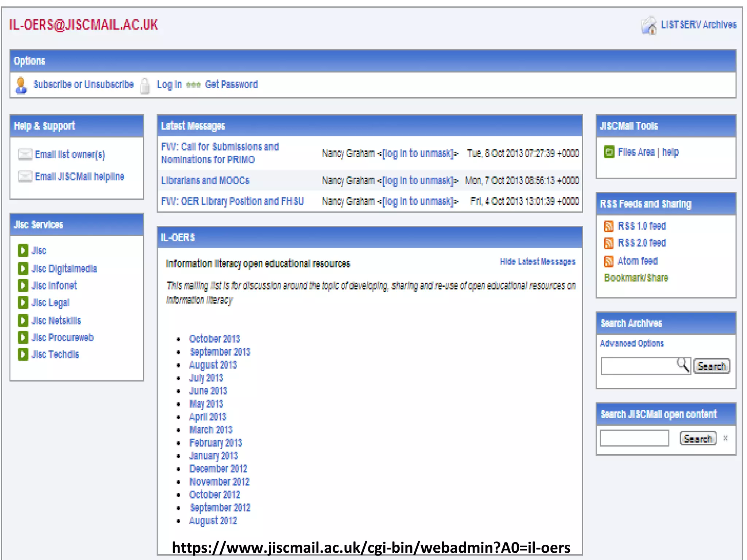Viewport: 747px width, 560px height.
Task: Open the Jisc Netskills link
Action: pyautogui.click(x=56, y=320)
